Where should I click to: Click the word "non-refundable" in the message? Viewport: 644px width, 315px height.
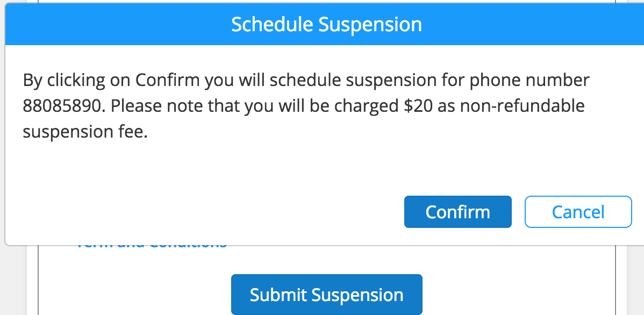(523, 106)
